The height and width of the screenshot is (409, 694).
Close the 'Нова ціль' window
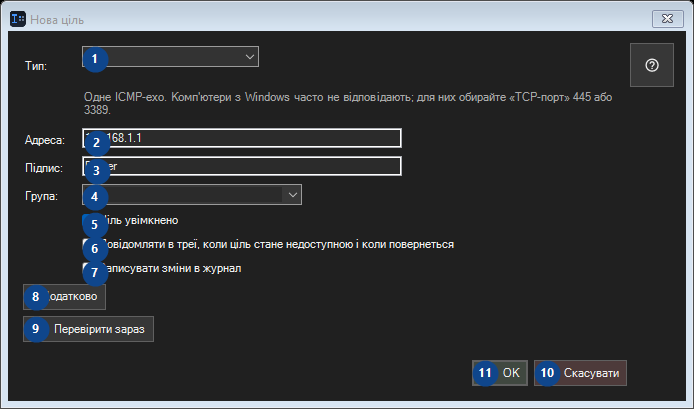tap(667, 19)
